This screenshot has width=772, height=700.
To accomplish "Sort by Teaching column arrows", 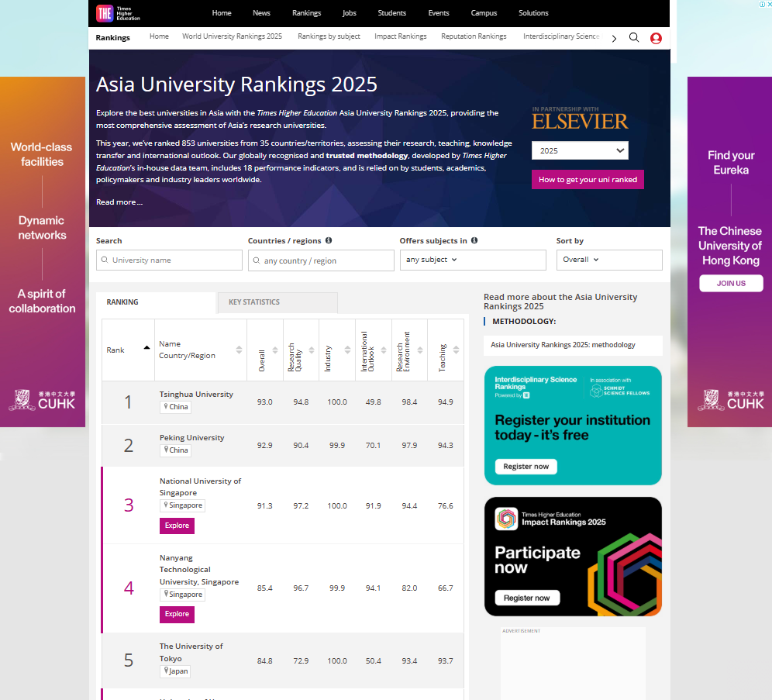I will (x=457, y=350).
